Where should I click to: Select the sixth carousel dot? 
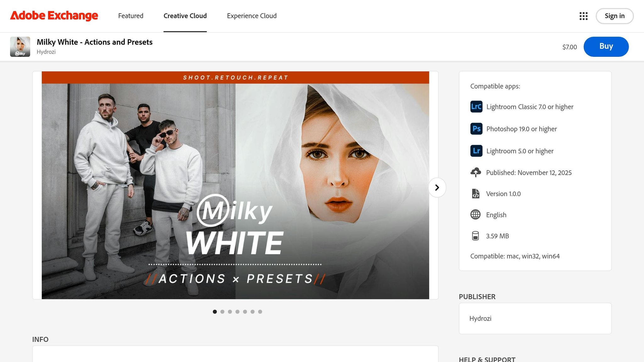click(253, 312)
